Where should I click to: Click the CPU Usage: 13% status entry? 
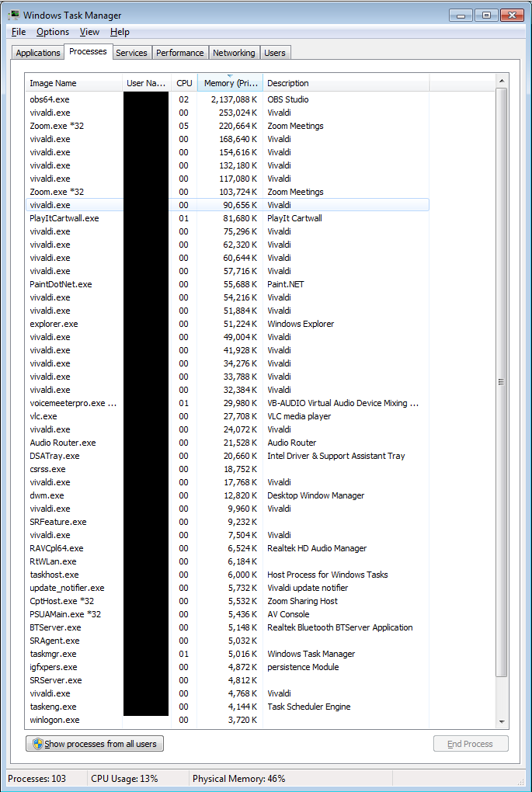pyautogui.click(x=124, y=778)
